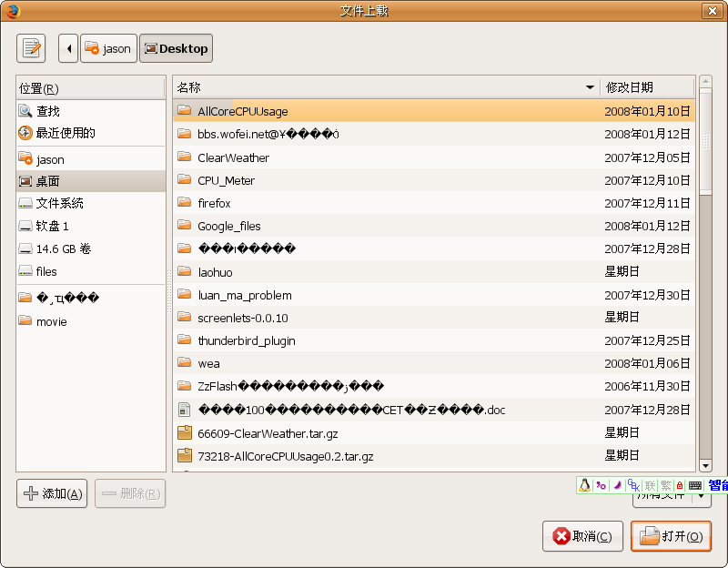Screen dimensions: 728x568
Task: Select the screenlets-0.0.10 folder
Action: coord(434,318)
